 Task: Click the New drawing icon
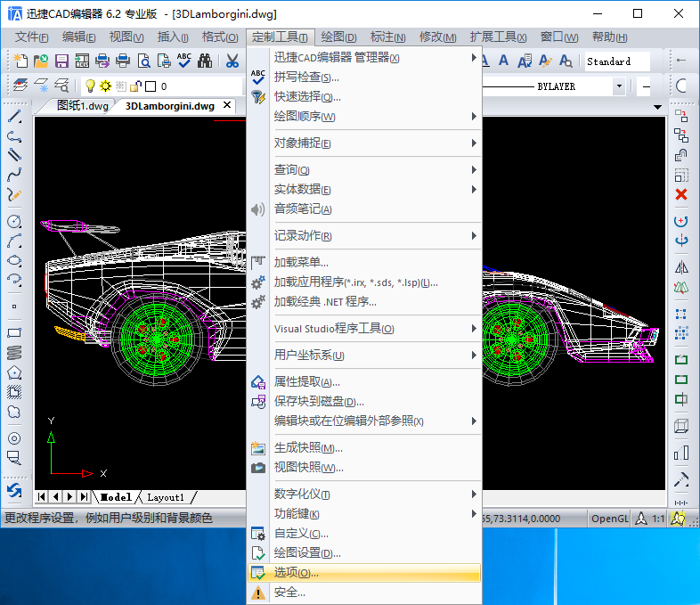(20, 61)
